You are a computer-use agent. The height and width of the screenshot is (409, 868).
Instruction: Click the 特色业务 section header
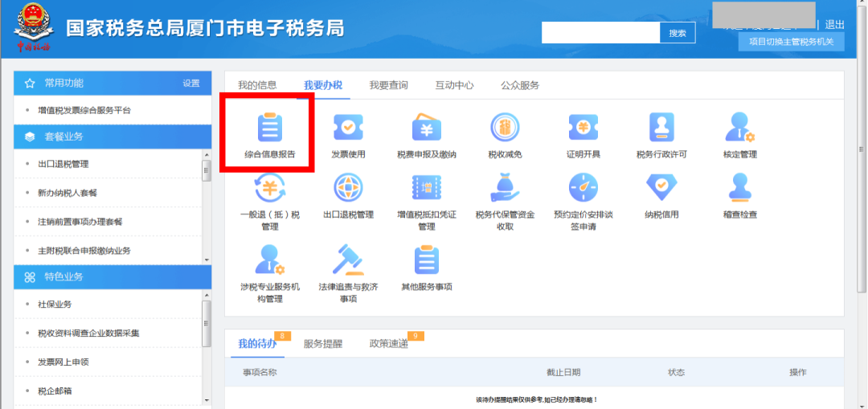point(113,277)
